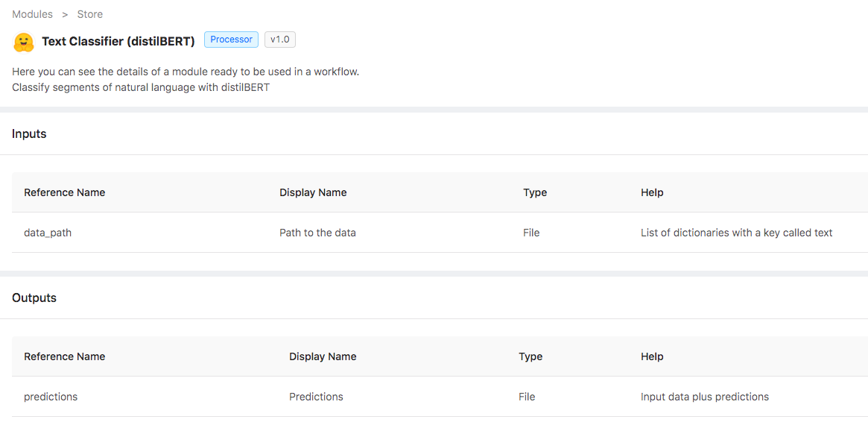Click the Inputs section heading
Screen dimensions: 868x431
29,134
